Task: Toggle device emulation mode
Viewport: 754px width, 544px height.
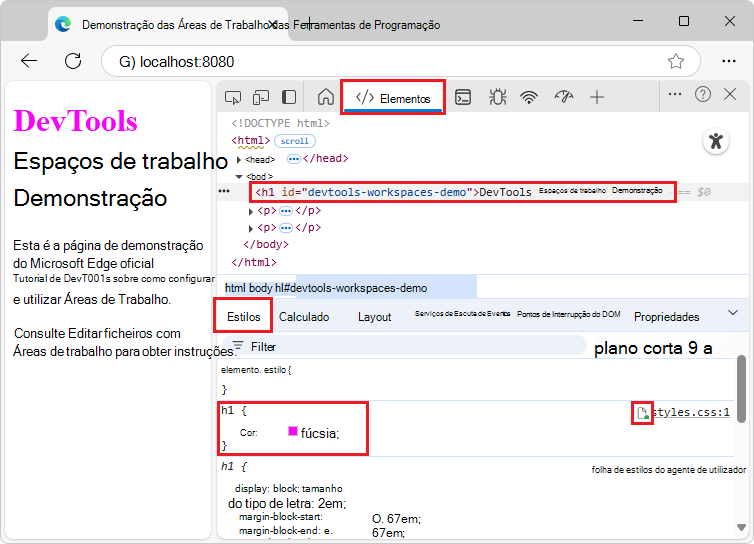Action: [x=261, y=98]
